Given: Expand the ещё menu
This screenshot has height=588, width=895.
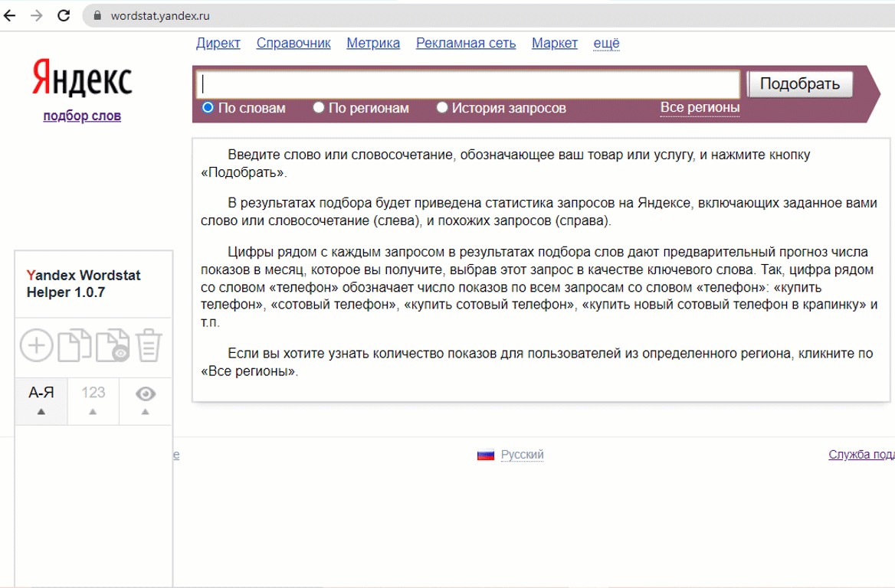Looking at the screenshot, I should point(606,44).
